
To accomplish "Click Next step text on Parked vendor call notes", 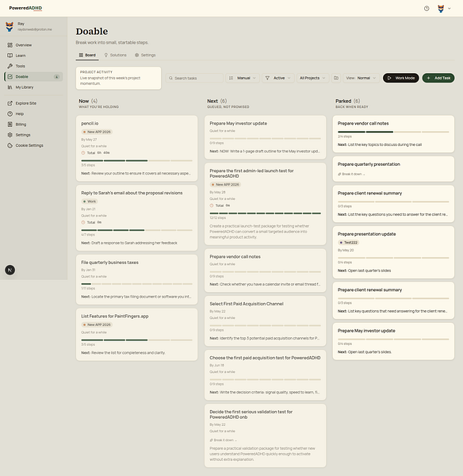I will point(380,145).
